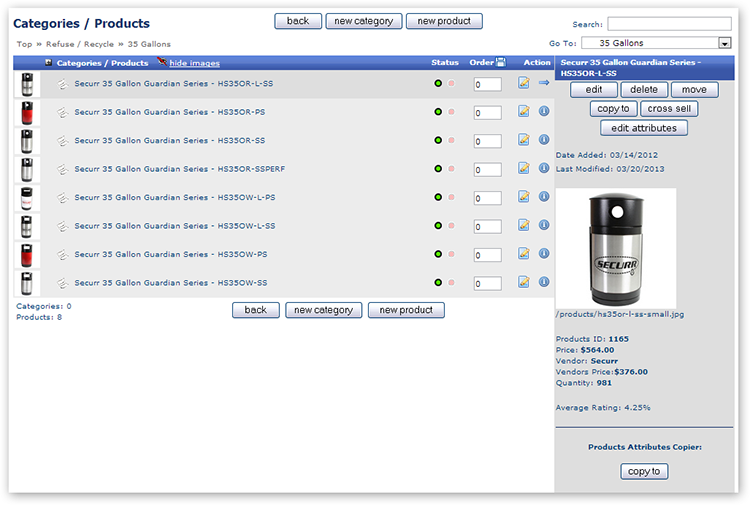Click the top new product button
The image size is (750, 505).
tap(444, 21)
